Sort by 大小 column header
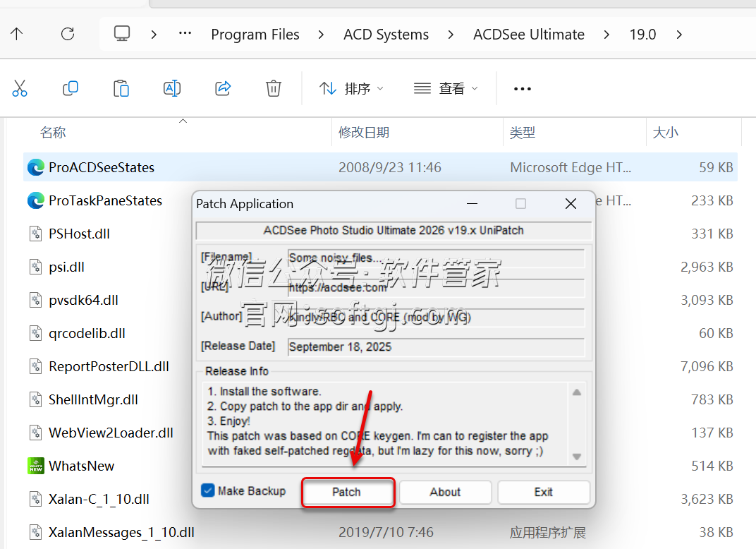 click(665, 132)
